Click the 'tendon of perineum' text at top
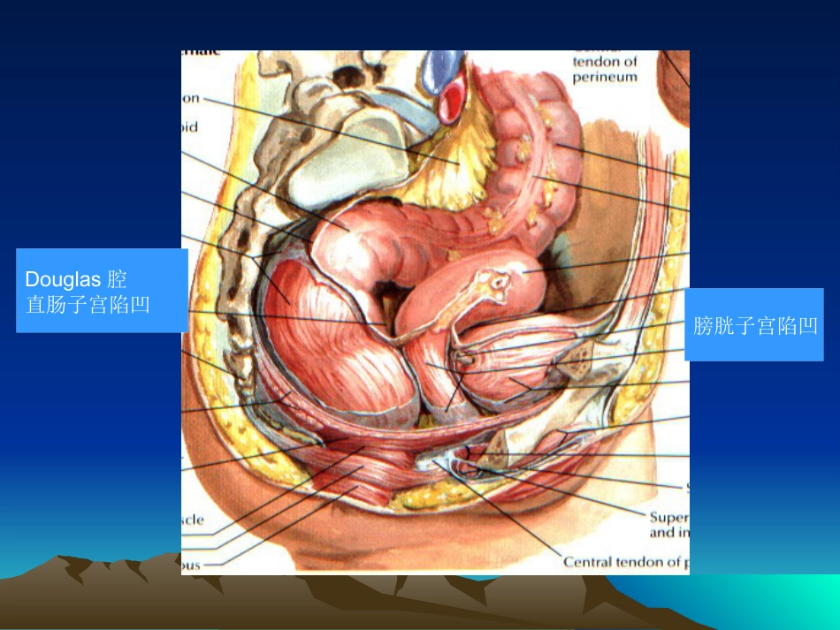 tap(605, 69)
